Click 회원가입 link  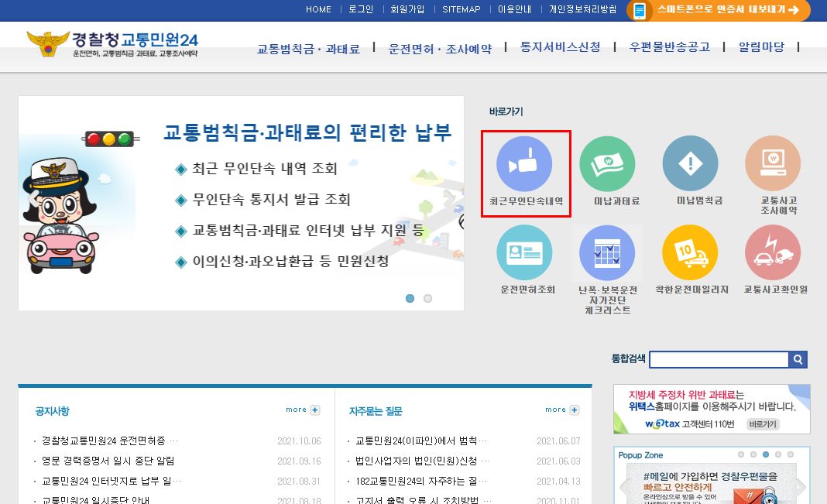[407, 9]
